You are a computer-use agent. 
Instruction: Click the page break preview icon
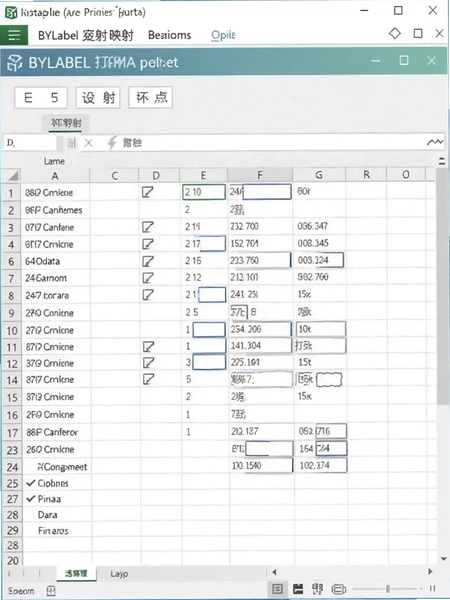(318, 589)
